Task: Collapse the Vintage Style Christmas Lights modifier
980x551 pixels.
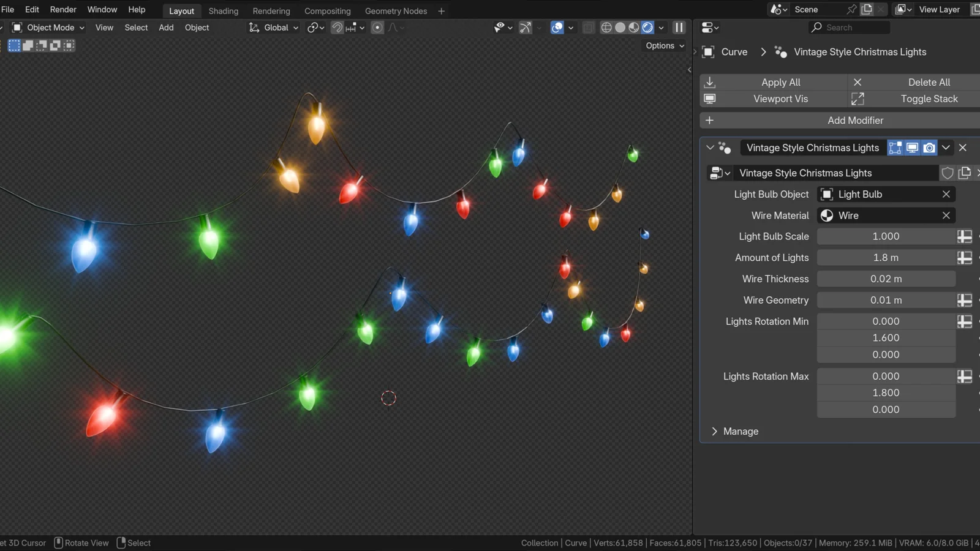Action: (x=710, y=148)
